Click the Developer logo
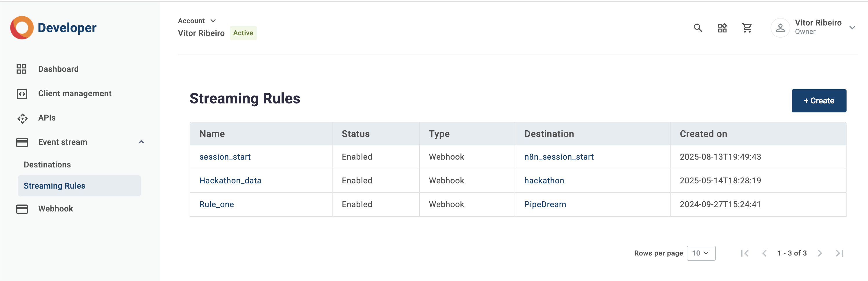This screenshot has width=868, height=281. click(x=53, y=28)
